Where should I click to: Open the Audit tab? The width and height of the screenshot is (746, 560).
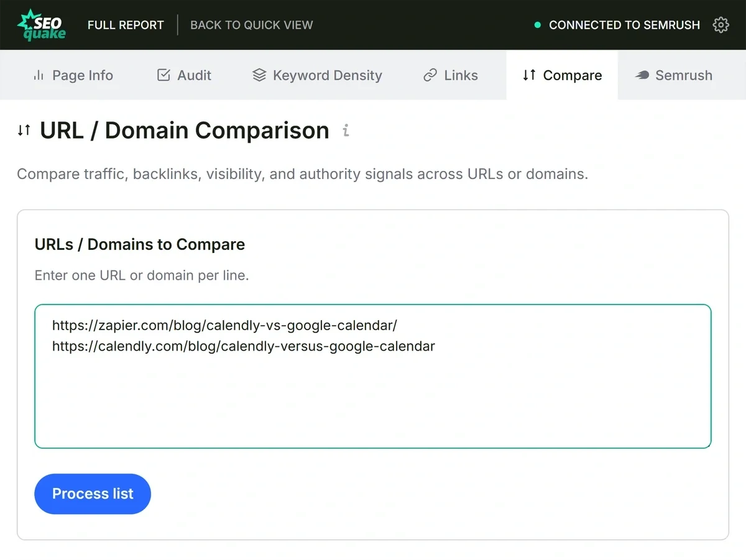point(184,75)
